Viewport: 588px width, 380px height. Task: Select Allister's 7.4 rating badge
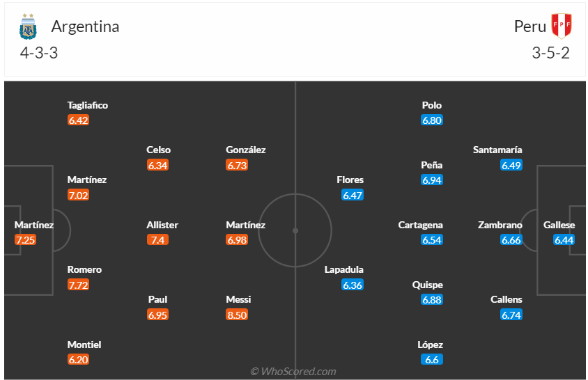(x=157, y=239)
